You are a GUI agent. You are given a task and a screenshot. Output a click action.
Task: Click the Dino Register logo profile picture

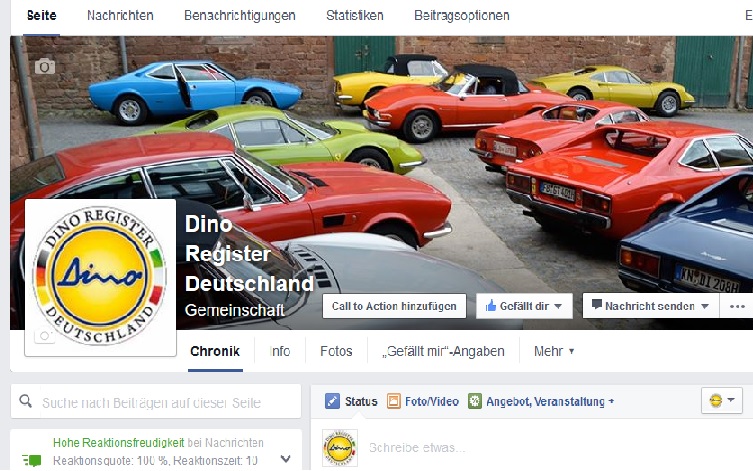[100, 277]
